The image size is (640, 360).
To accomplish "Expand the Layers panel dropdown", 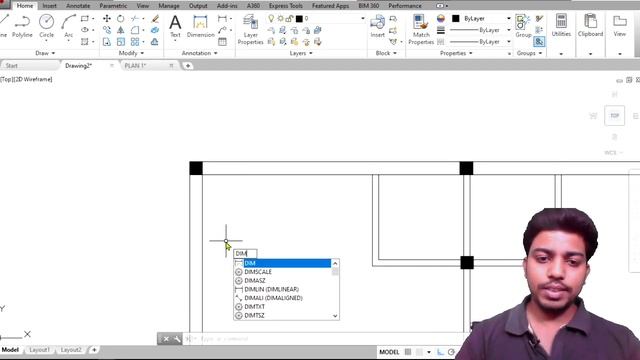I will (301, 53).
